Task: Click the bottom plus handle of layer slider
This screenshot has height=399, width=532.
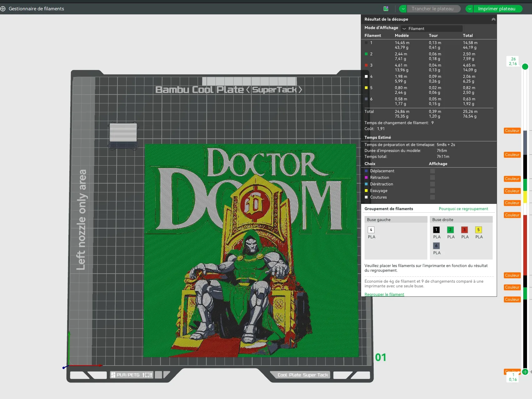Action: [525, 372]
